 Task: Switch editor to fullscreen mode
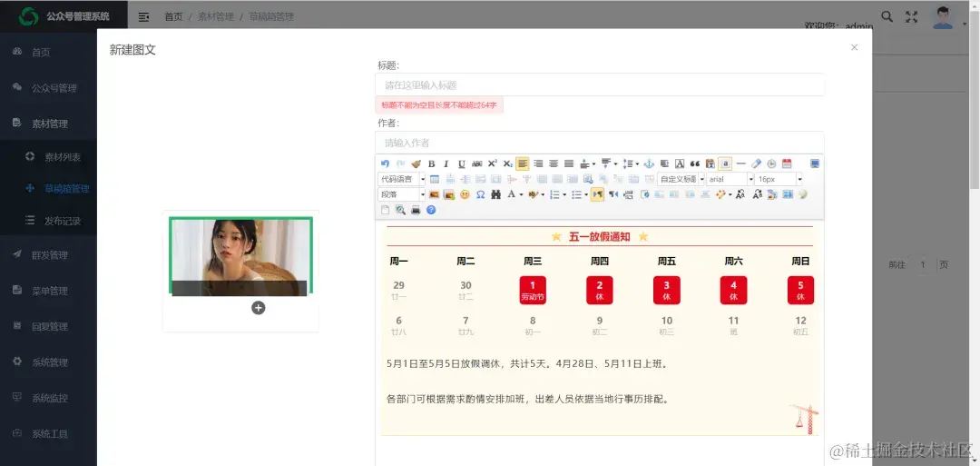[814, 164]
